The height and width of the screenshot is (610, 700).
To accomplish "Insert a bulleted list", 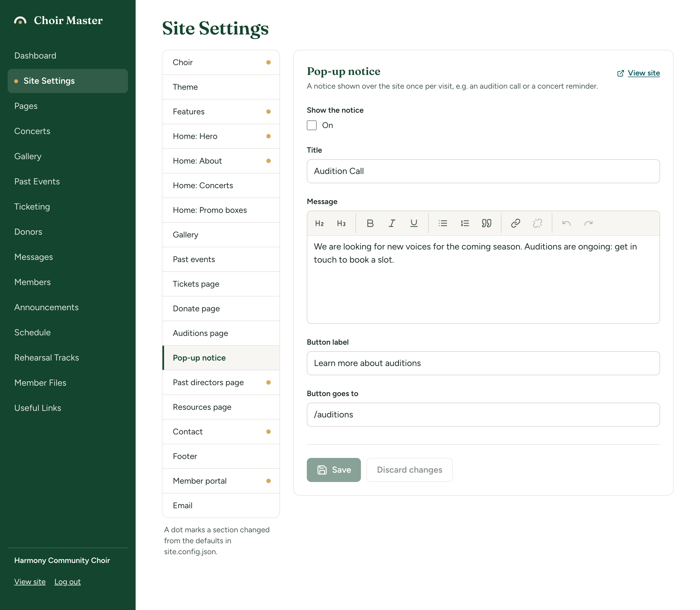I will pos(443,223).
